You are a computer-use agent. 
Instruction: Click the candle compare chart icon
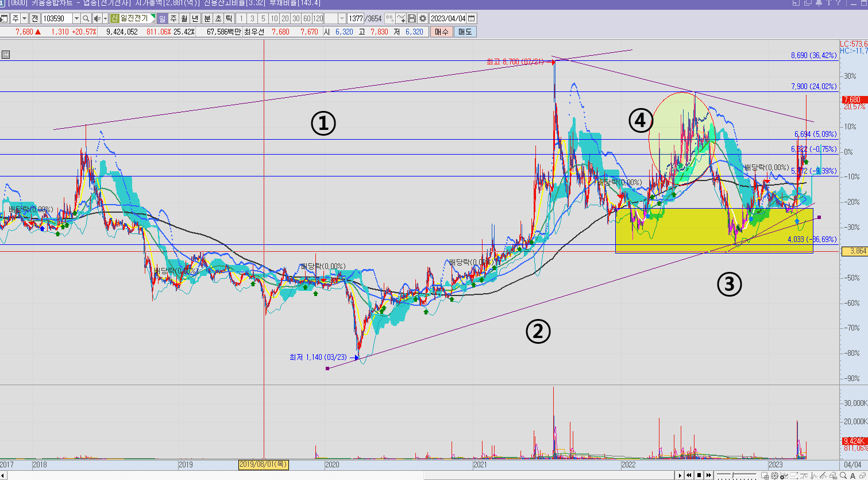pos(389,18)
